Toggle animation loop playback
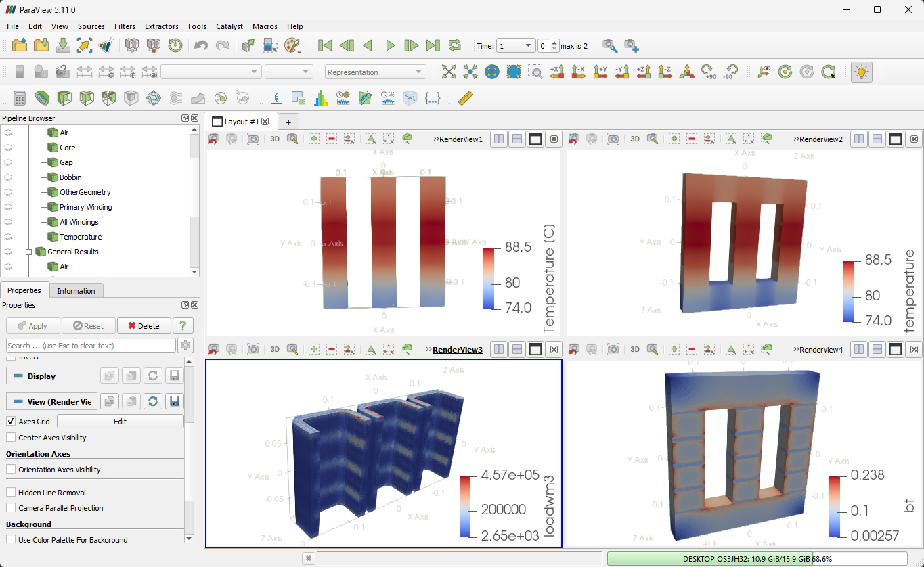Image resolution: width=924 pixels, height=567 pixels. pos(455,45)
